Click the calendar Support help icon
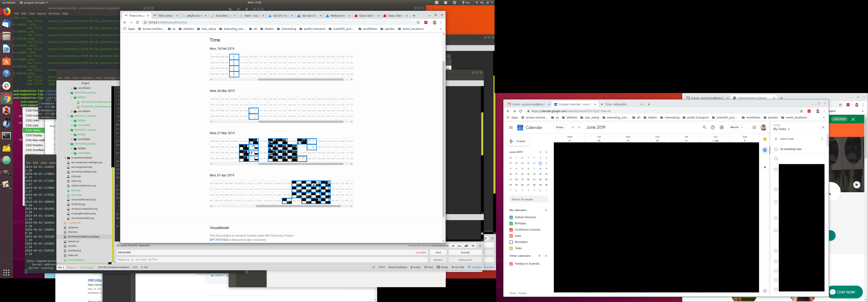 click(713, 128)
